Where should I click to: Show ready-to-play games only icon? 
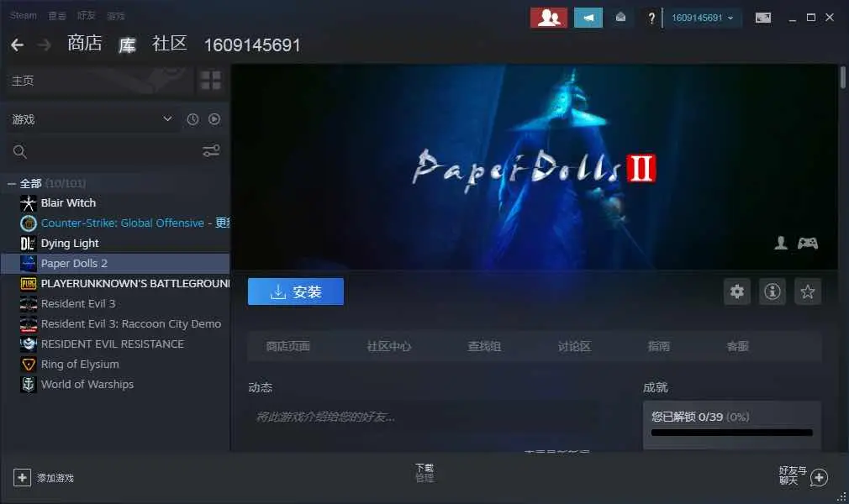214,119
